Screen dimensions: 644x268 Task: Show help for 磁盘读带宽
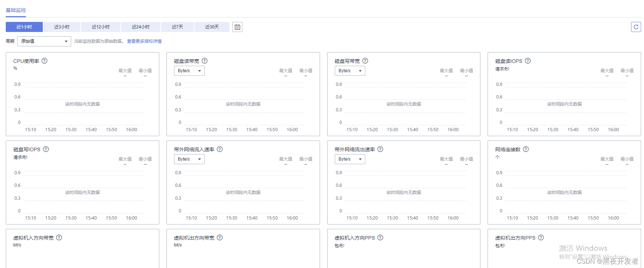205,61
